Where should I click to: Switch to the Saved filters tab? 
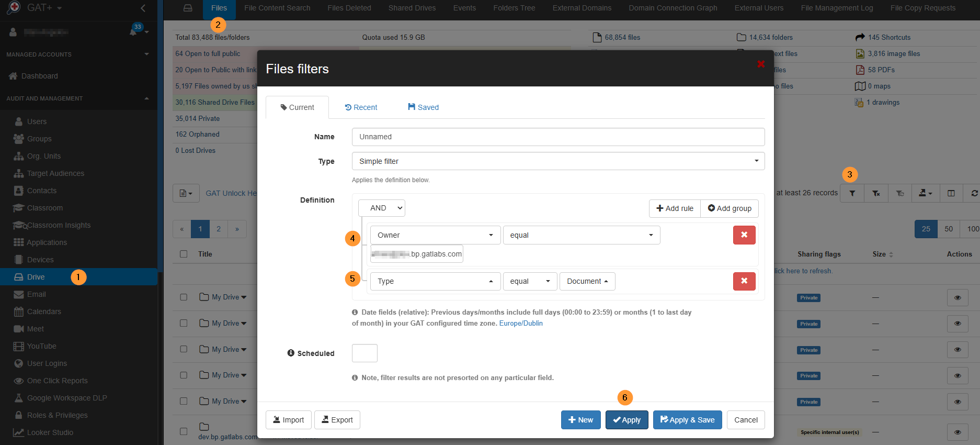(423, 107)
